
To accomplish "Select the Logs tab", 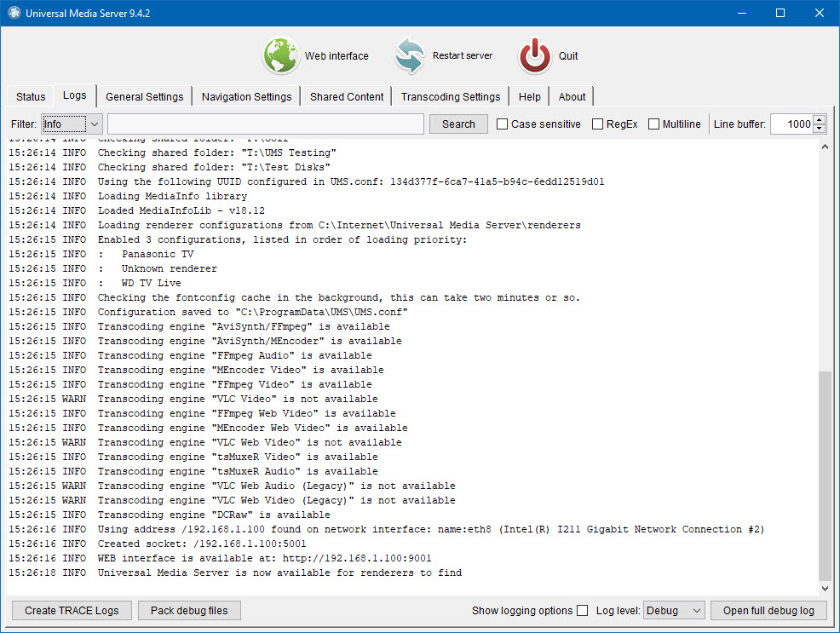I will (74, 95).
